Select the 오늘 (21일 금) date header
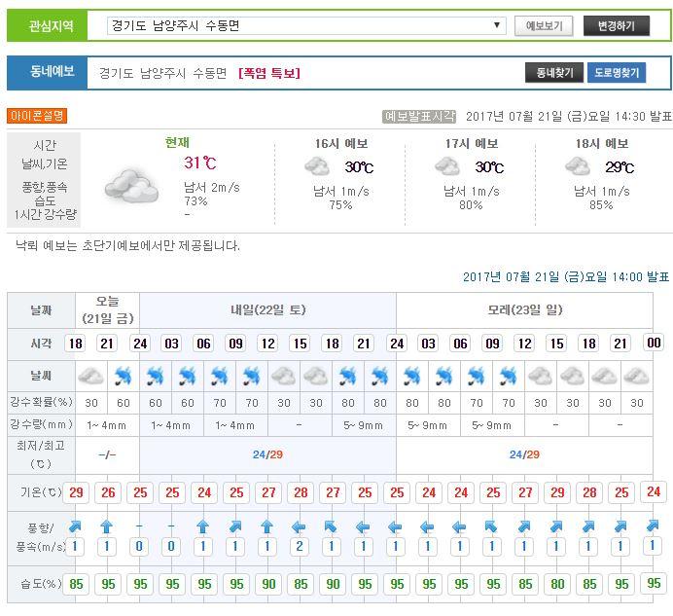This screenshot has width=673, height=616. [107, 310]
